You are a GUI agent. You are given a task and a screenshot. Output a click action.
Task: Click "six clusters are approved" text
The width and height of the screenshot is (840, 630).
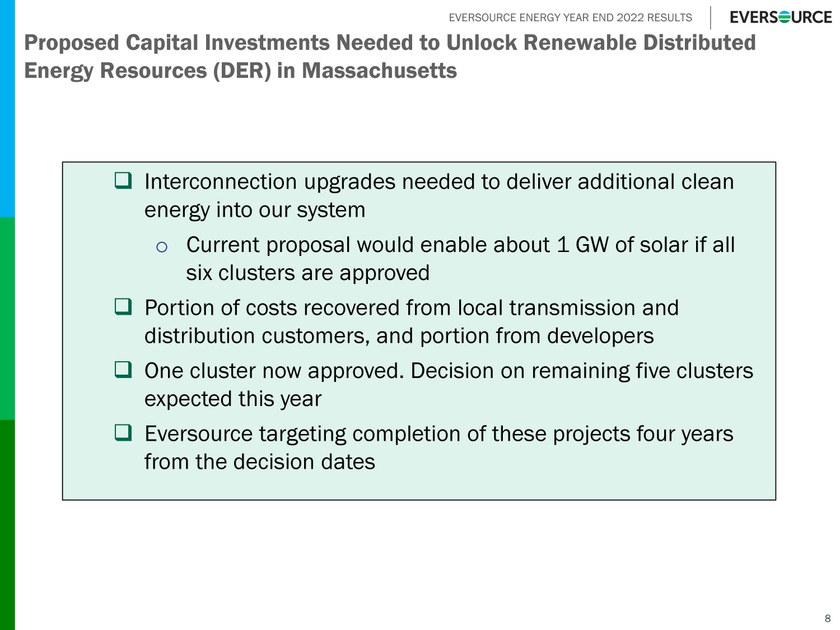coord(307,273)
